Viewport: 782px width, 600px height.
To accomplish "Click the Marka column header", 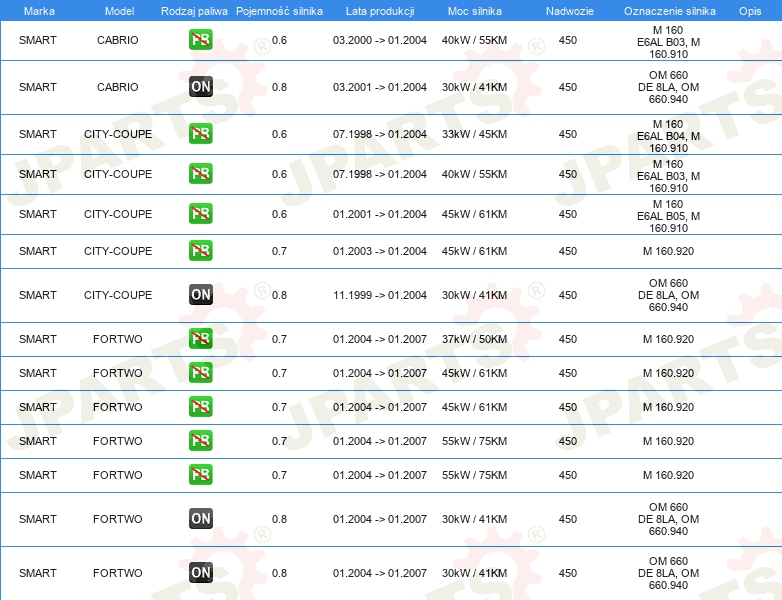I will click(x=38, y=10).
